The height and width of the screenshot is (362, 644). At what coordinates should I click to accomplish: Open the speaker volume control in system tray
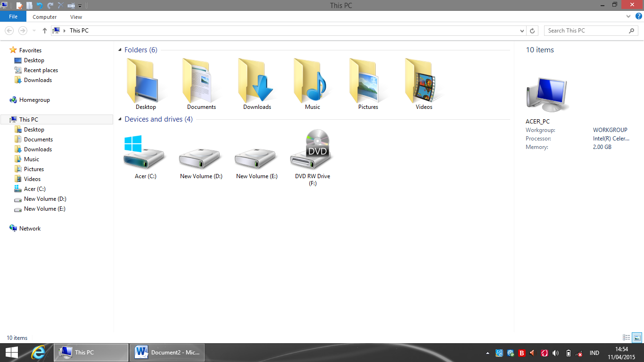(556, 353)
